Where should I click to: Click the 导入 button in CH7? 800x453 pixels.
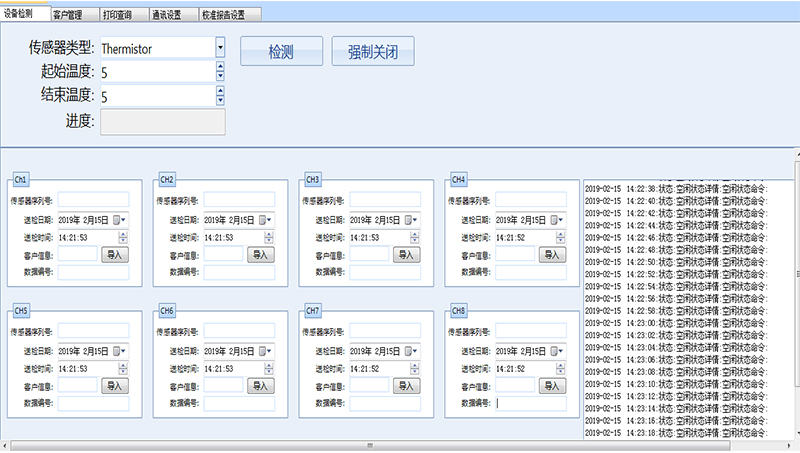point(407,386)
